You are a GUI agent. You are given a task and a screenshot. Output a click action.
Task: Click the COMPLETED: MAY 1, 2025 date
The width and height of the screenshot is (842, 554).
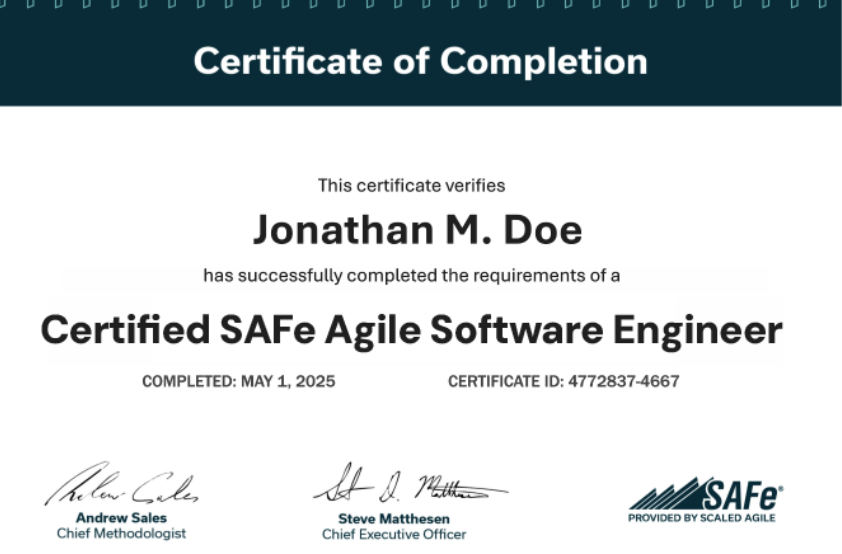pos(238,382)
